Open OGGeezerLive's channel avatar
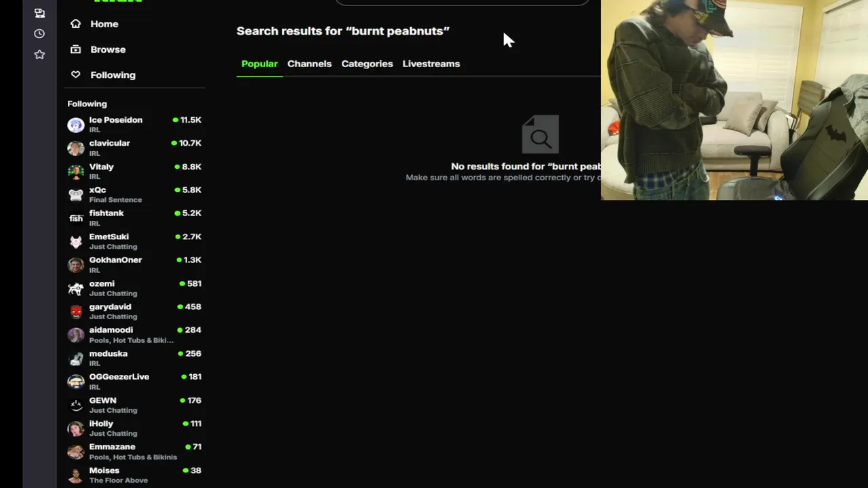 tap(76, 382)
